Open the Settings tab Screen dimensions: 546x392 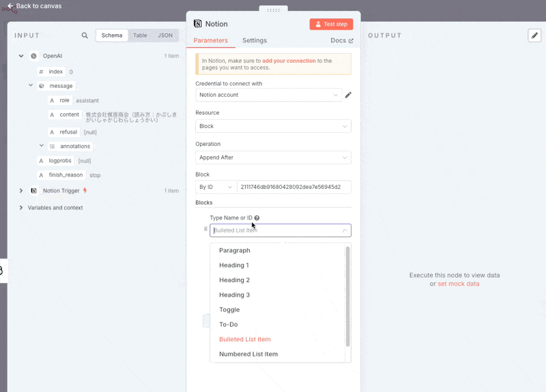point(255,40)
